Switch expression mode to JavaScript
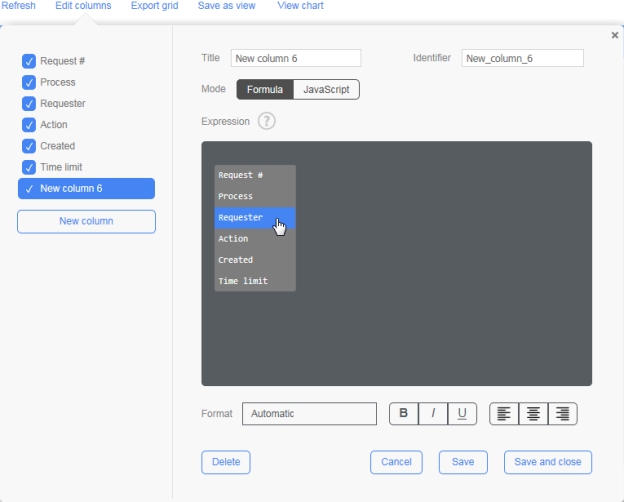Screen dimensions: 624x502 pos(326,89)
